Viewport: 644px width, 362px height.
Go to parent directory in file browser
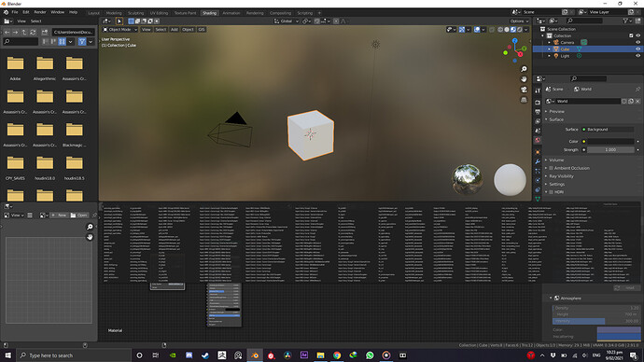tap(24, 32)
